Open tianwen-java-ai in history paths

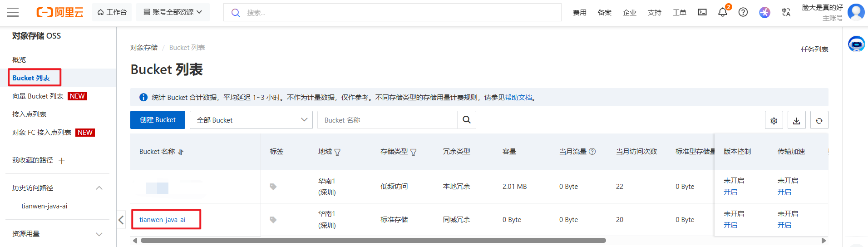point(44,206)
